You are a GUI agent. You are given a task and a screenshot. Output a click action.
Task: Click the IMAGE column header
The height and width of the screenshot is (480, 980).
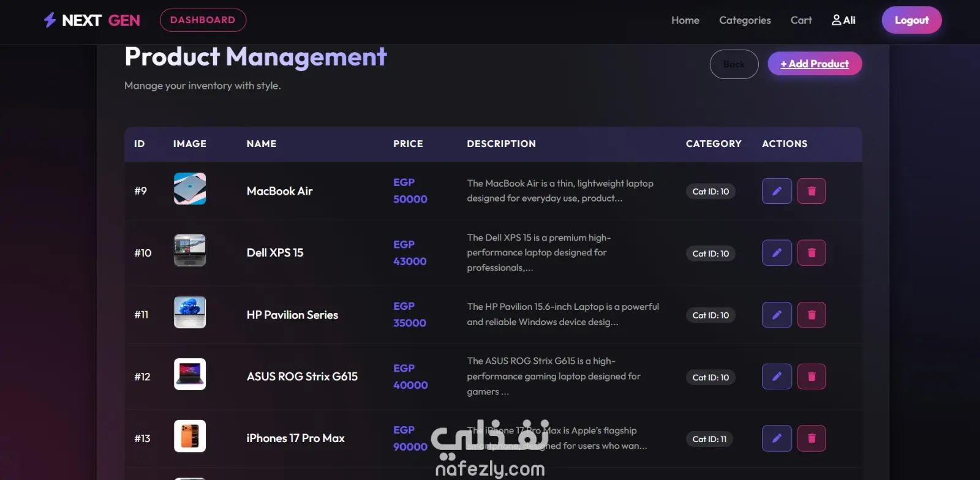click(x=190, y=144)
